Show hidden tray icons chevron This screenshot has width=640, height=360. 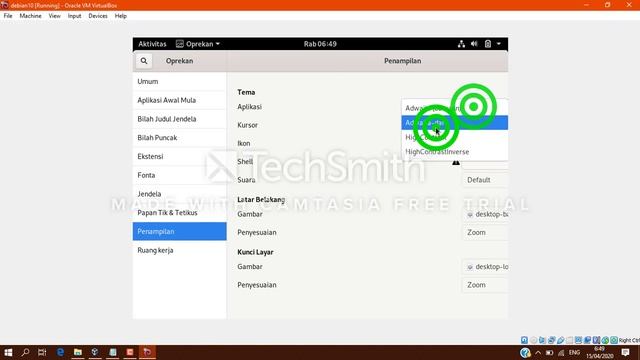tap(538, 353)
